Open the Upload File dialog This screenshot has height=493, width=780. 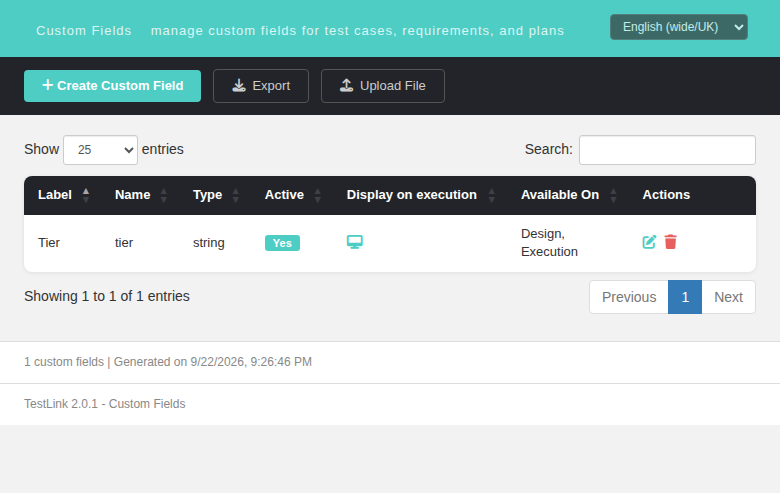coord(383,86)
